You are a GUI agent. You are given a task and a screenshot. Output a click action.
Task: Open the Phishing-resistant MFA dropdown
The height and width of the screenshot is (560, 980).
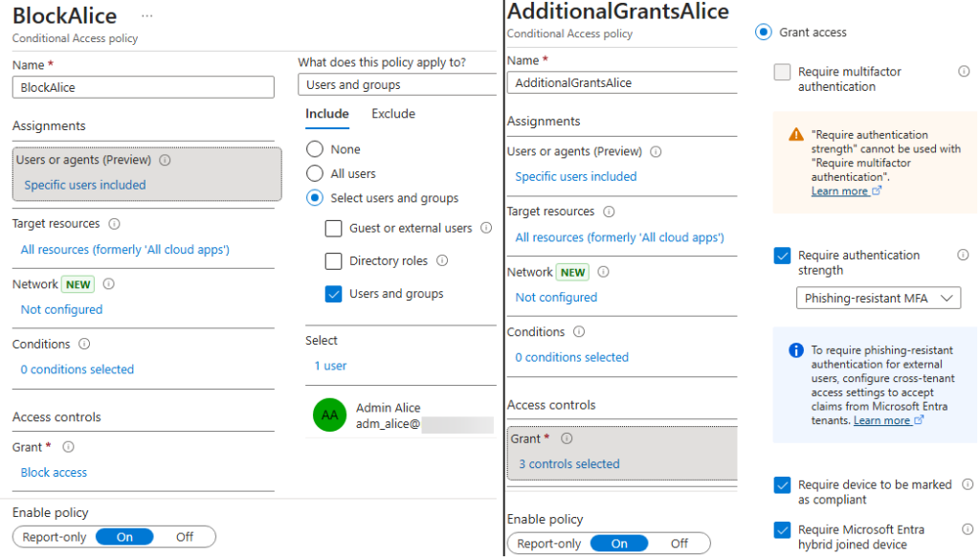(x=878, y=298)
